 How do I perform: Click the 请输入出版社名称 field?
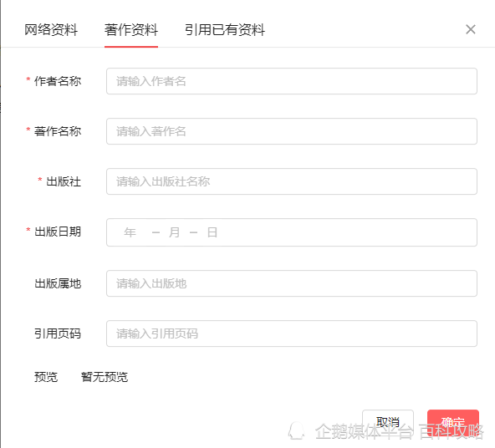[x=291, y=181]
